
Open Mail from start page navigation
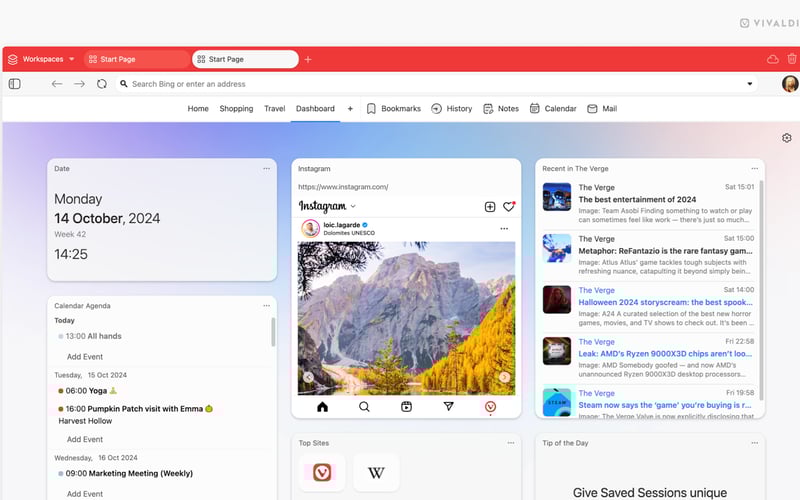tap(602, 109)
